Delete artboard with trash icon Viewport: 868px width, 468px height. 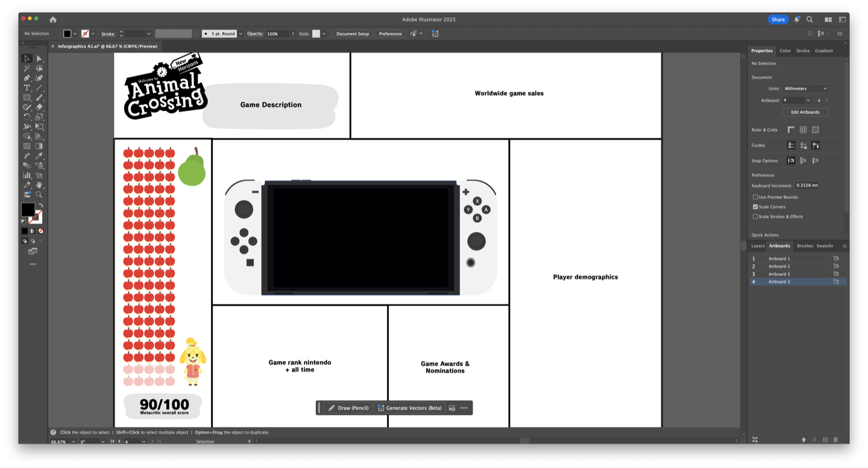835,440
